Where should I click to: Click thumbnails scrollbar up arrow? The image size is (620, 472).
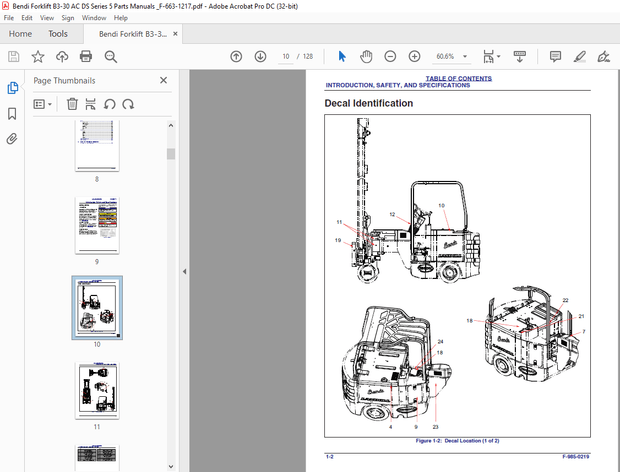pos(171,125)
